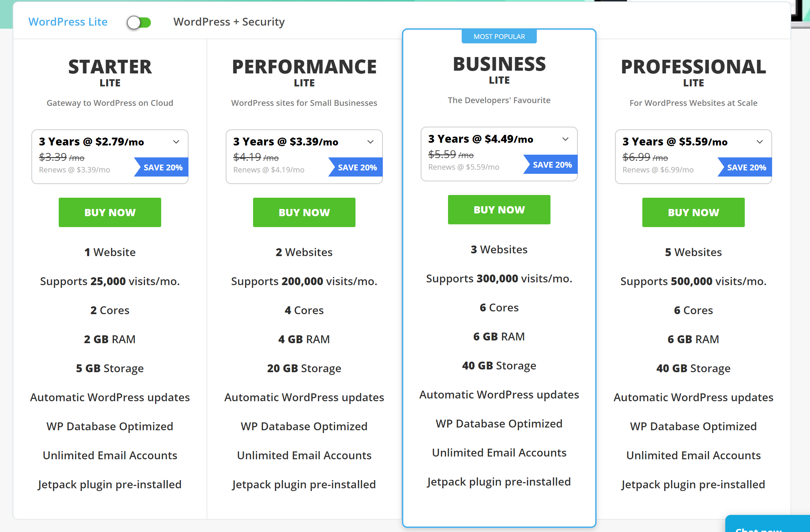The height and width of the screenshot is (532, 810).
Task: Toggle the WordPress Lite/Security switch
Action: (x=139, y=22)
